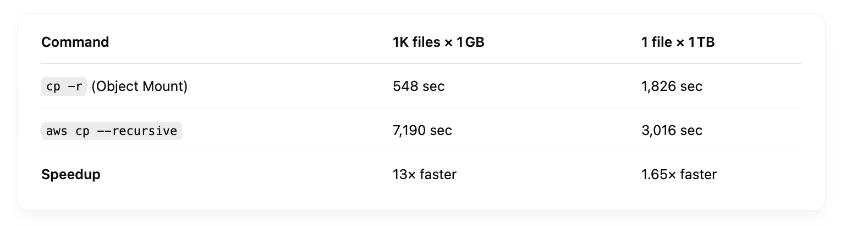Click the '1.65× faster' cell
The height and width of the screenshot is (226, 868).
pos(679,175)
